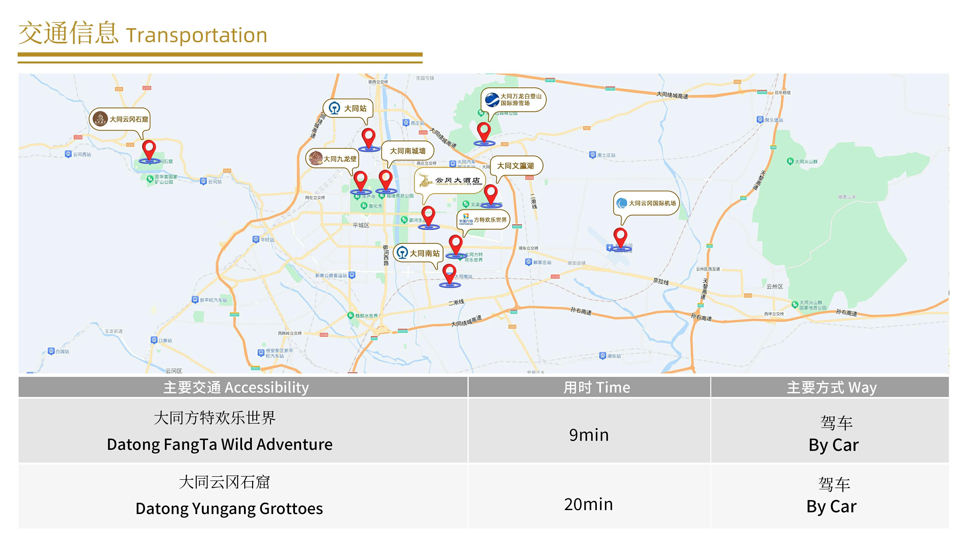Click the 大同火山群 green park icon
Screen dimensions: 980x551
point(790,161)
